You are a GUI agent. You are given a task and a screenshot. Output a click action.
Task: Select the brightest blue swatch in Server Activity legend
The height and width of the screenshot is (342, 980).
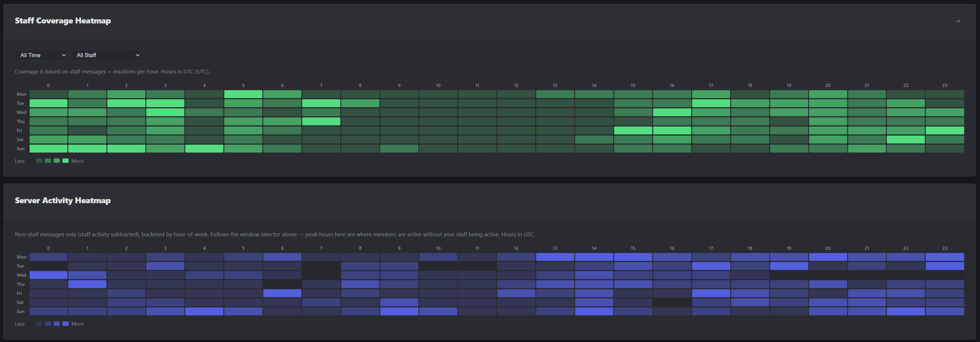point(65,324)
